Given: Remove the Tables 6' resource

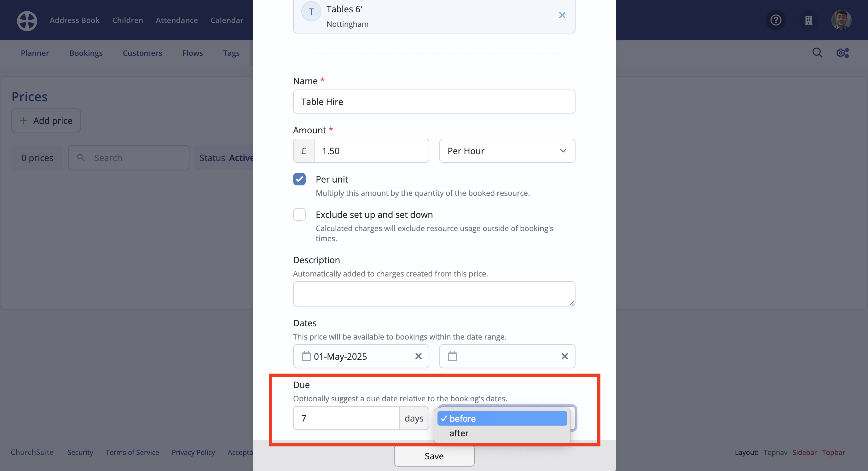Looking at the screenshot, I should pos(562,15).
